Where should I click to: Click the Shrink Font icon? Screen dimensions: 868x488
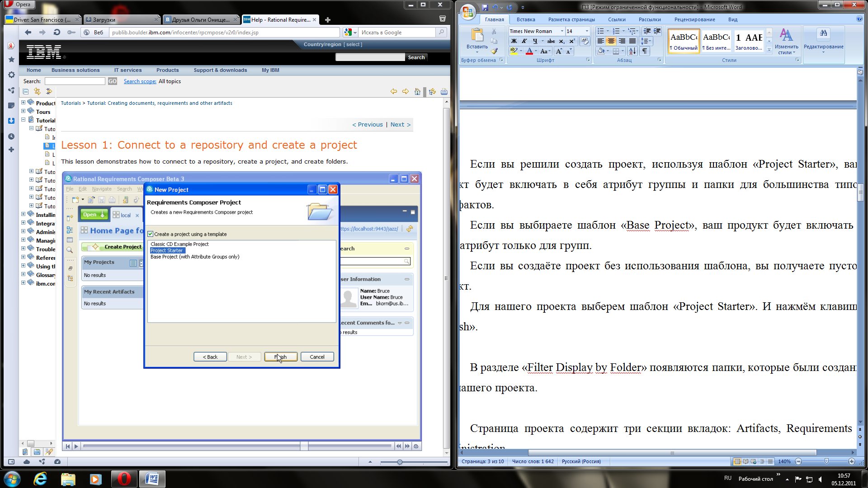click(x=569, y=52)
